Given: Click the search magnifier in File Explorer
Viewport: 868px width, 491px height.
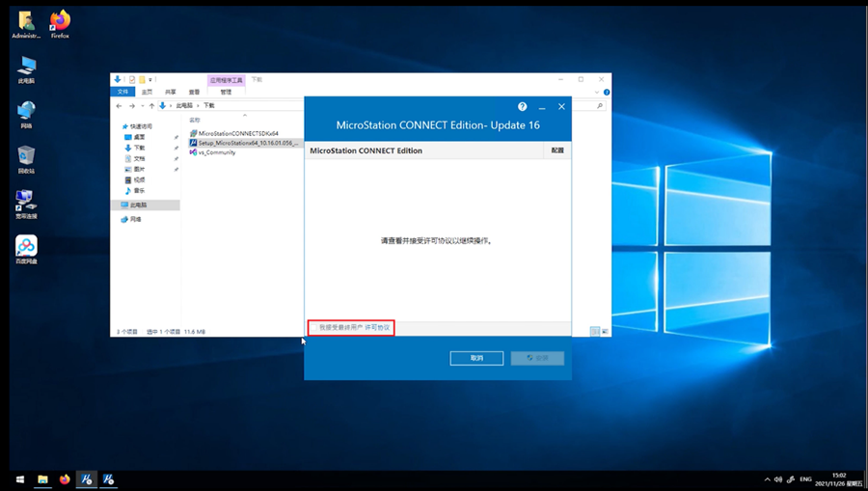Looking at the screenshot, I should coord(600,105).
